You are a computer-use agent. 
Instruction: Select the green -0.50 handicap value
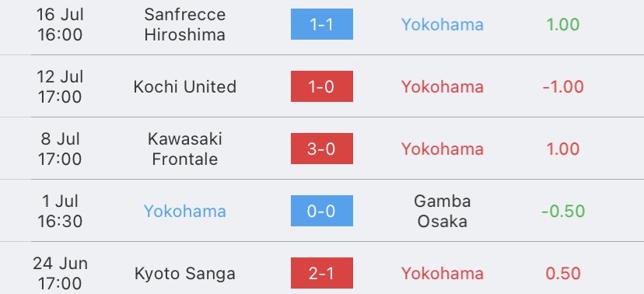pyautogui.click(x=563, y=211)
